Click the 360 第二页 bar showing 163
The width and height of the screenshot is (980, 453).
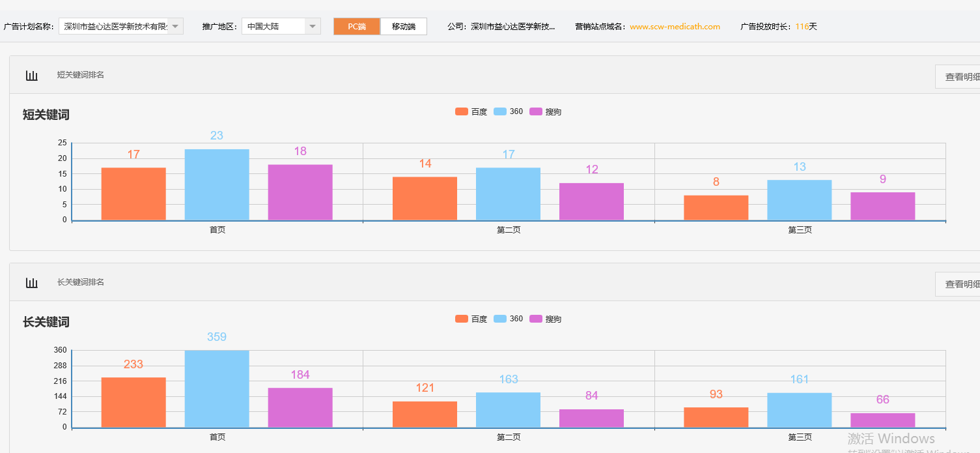[x=508, y=410]
